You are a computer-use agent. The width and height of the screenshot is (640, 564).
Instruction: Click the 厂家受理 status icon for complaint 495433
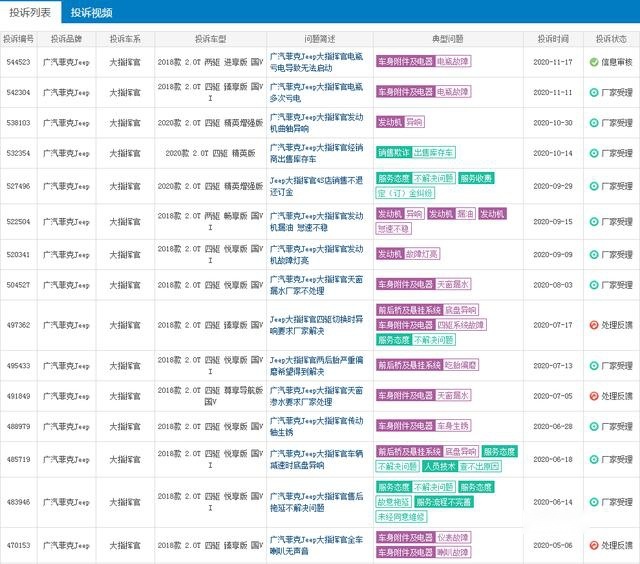[594, 366]
